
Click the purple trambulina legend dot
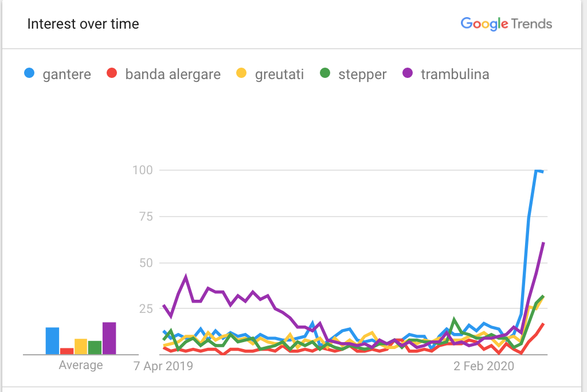pos(408,73)
